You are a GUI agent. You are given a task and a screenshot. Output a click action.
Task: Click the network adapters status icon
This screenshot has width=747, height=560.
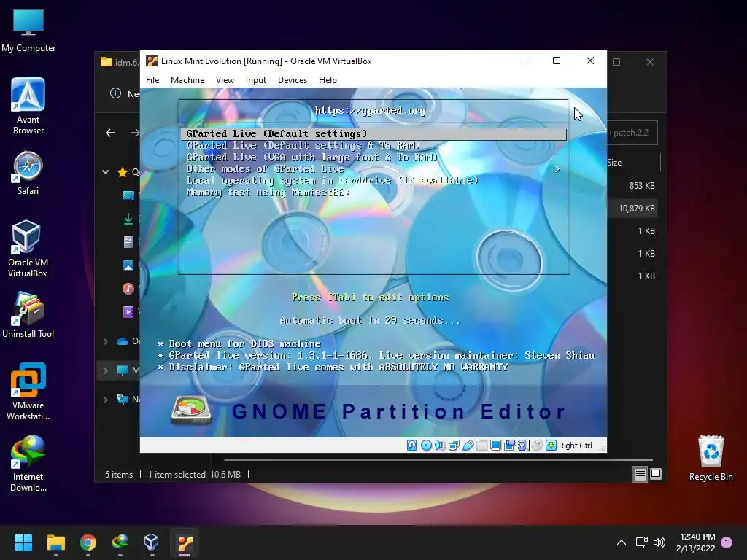pyautogui.click(x=454, y=446)
